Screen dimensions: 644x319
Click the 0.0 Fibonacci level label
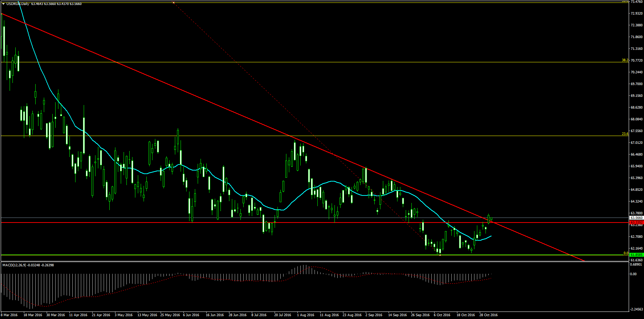pos(625,253)
